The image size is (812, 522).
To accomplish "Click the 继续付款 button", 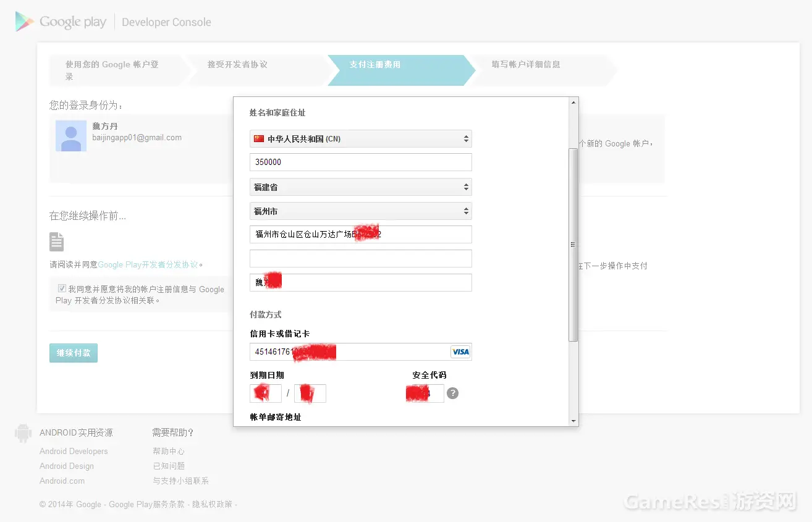I will 74,353.
